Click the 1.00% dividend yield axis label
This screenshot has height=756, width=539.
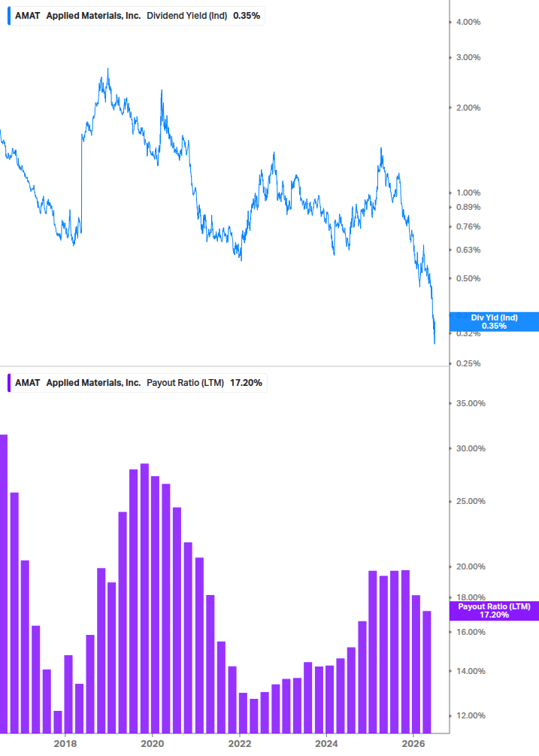pyautogui.click(x=468, y=193)
